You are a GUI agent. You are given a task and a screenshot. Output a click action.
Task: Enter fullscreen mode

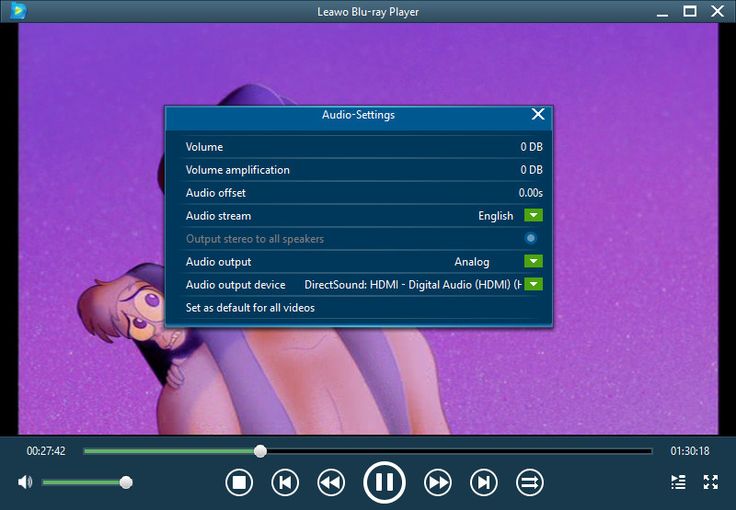coord(711,482)
